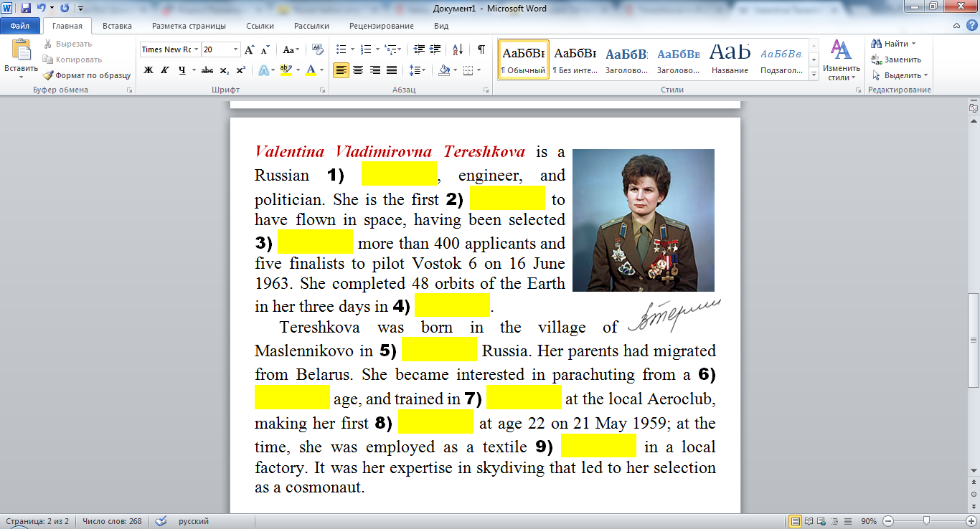Align text right
This screenshot has height=529, width=980.
point(374,70)
